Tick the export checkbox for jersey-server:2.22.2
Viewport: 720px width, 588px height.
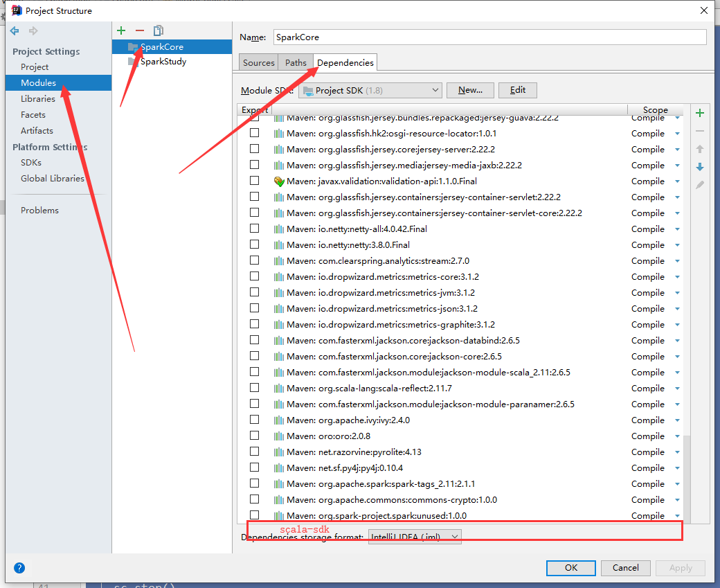tap(254, 149)
